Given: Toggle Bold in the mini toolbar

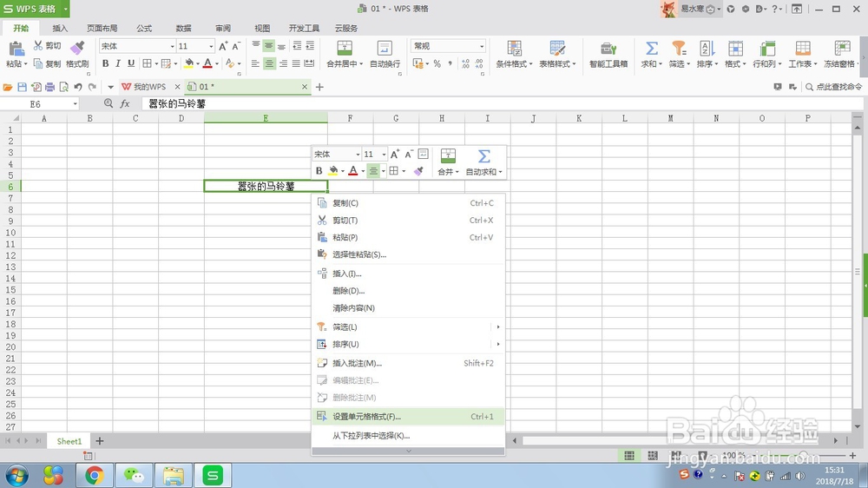Looking at the screenshot, I should (319, 171).
